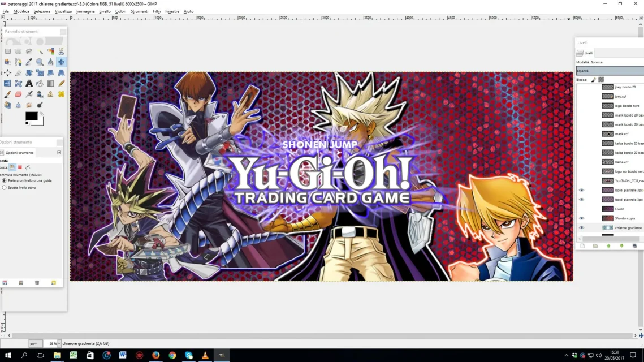Open the Seleziona menu
Screen dimensions: 644x362
tap(42, 11)
